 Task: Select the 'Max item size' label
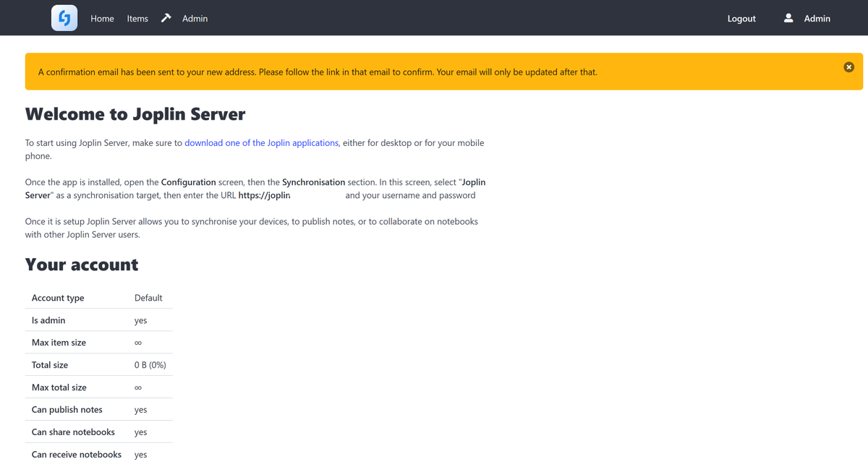pyautogui.click(x=59, y=343)
